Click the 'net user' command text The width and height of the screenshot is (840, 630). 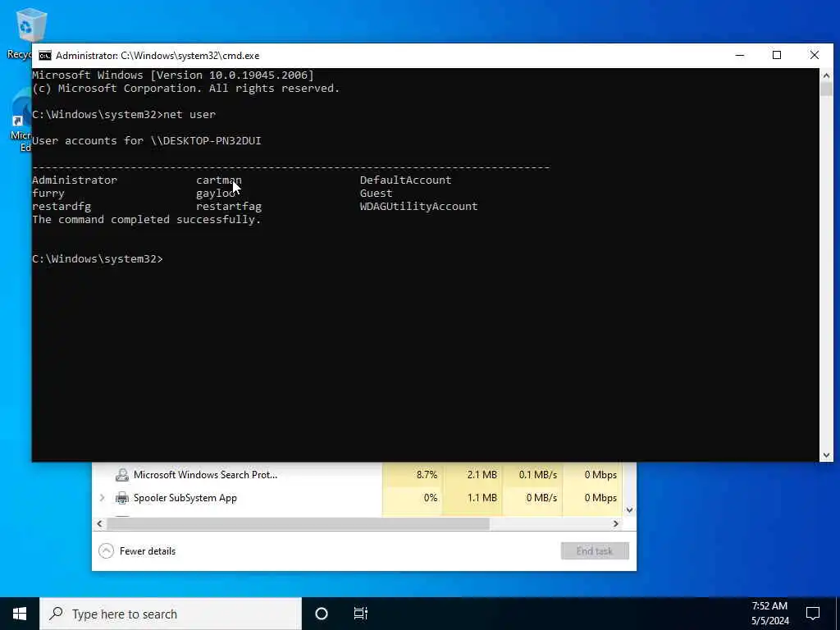coord(189,115)
